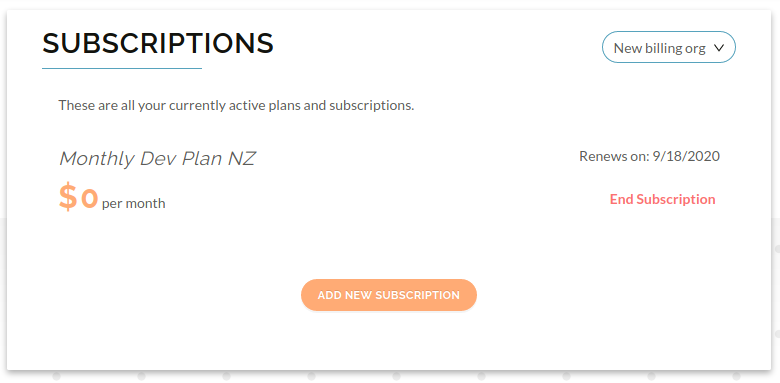Click the ADD NEW SUBSCRIPTION button
This screenshot has width=780, height=383.
click(x=389, y=295)
